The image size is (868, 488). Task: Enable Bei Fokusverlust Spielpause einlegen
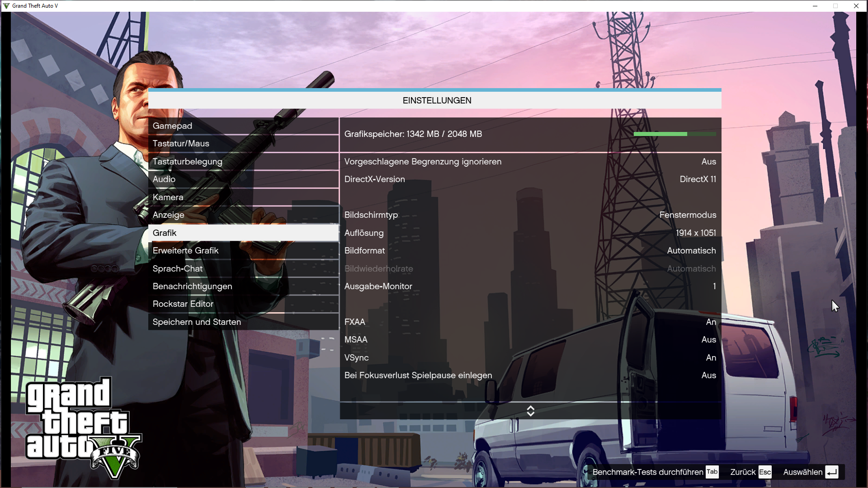(529, 375)
